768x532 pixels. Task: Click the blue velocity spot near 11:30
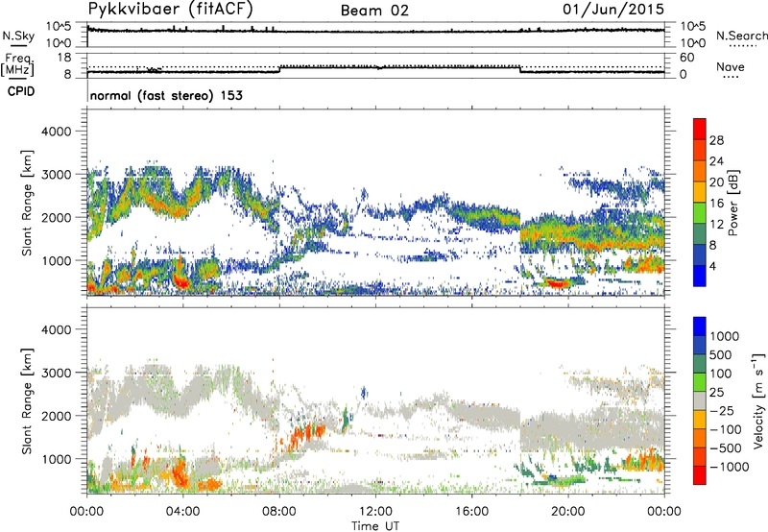364,393
